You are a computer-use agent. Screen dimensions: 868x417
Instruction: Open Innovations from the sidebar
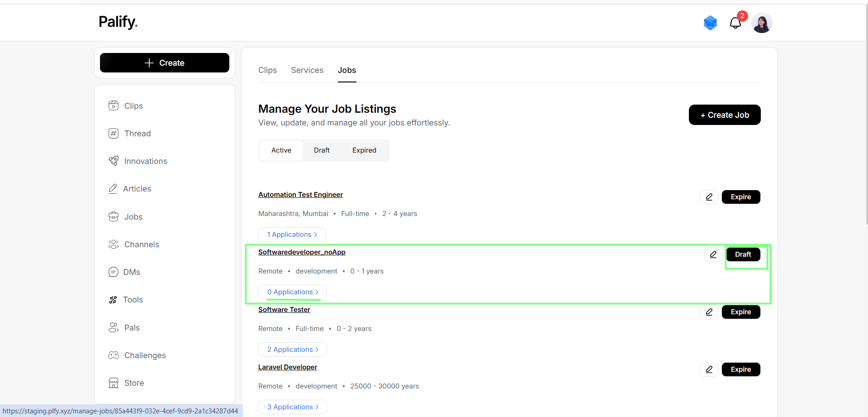click(138, 161)
